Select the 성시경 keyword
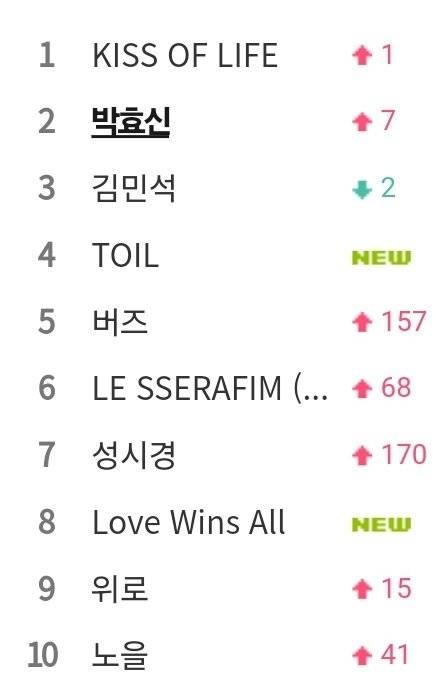This screenshot has width=444, height=698. tap(133, 455)
